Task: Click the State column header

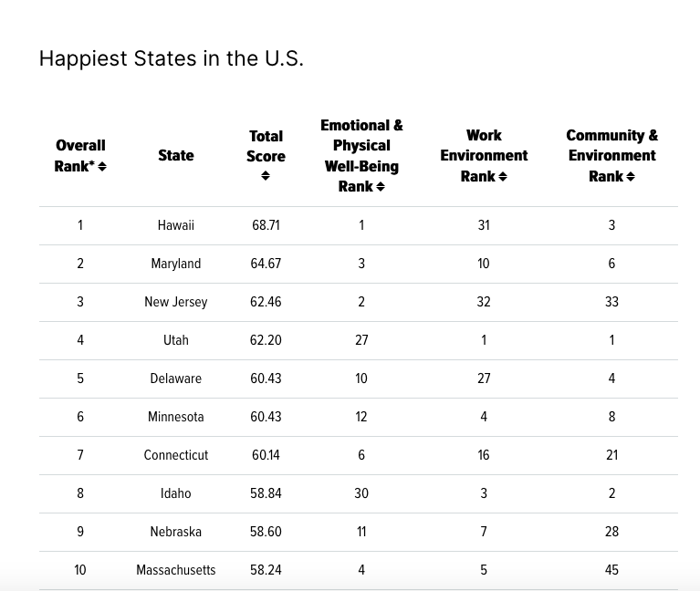Action: coord(176,155)
